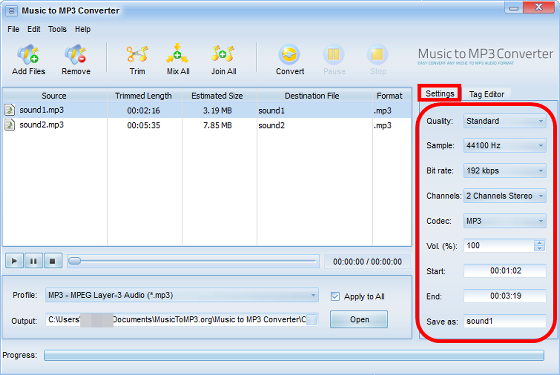560x375 pixels.
Task: Switch to the Settings tab
Action: click(440, 94)
